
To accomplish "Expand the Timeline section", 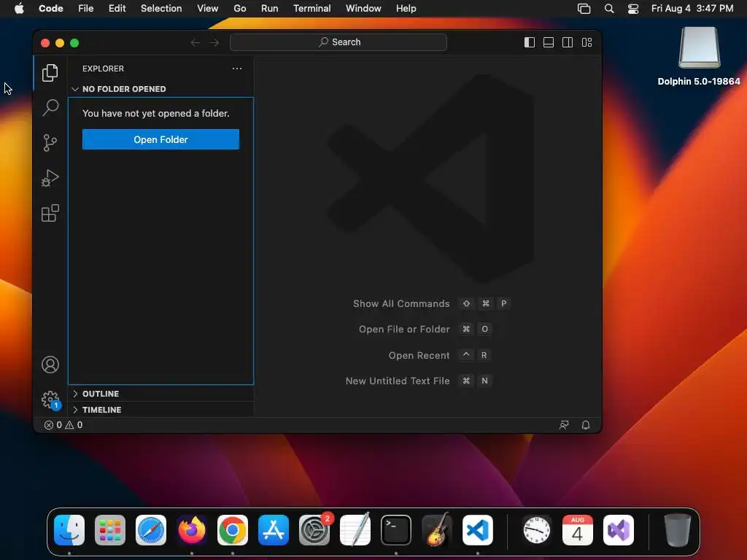I will click(161, 410).
